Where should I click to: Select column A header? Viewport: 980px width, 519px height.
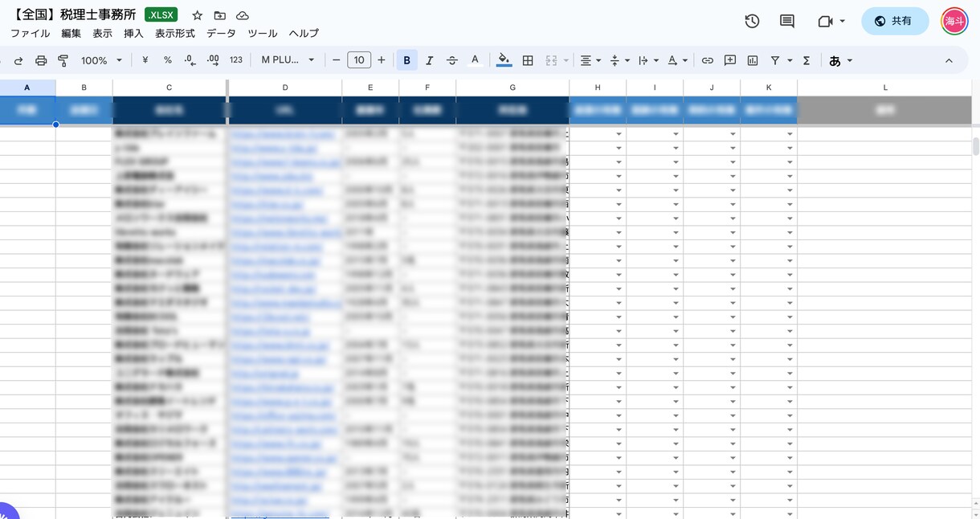pos(27,88)
